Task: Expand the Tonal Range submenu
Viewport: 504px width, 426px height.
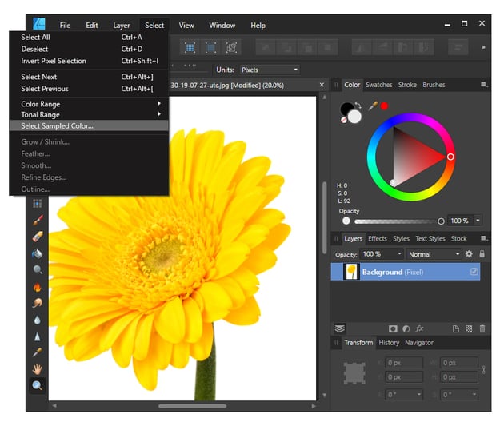Action: click(89, 114)
